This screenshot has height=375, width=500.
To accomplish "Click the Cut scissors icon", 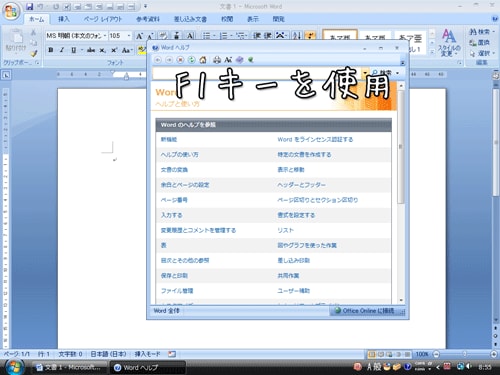I will tap(33, 32).
